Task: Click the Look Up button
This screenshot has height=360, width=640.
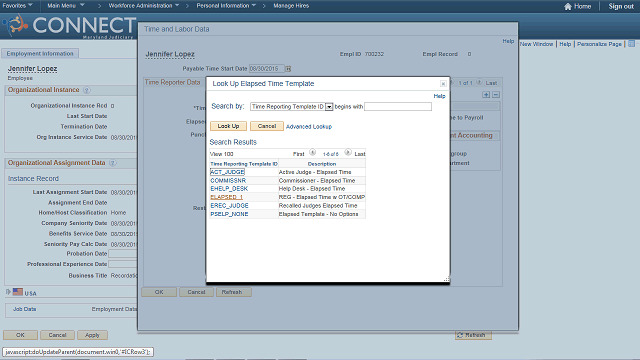Action: click(228, 126)
